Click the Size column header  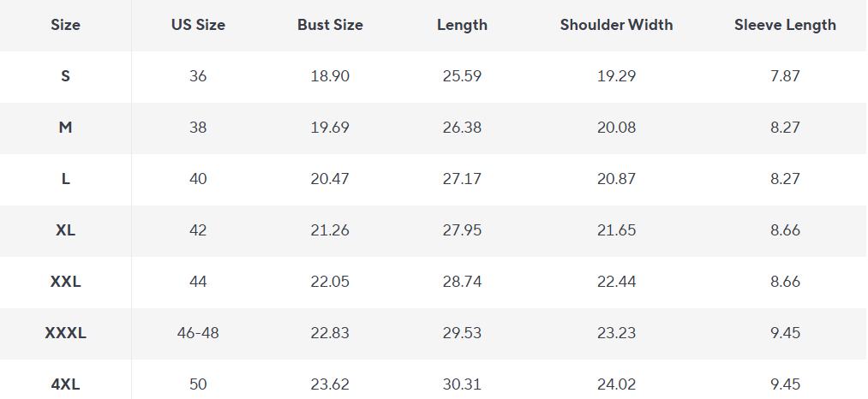pos(65,25)
